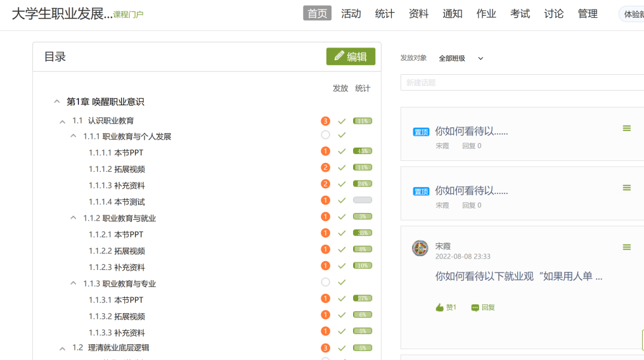The height and width of the screenshot is (360, 644).
Task: Open tree item 1.1.2.3 补充资料
Action: point(117,267)
